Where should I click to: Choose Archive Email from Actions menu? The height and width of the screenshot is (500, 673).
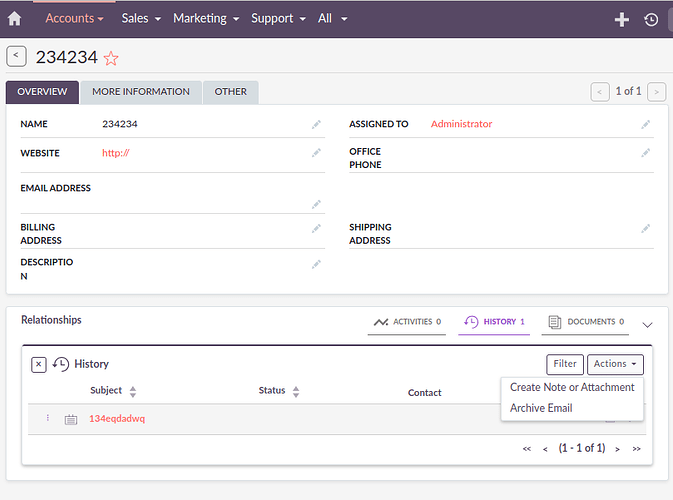541,408
